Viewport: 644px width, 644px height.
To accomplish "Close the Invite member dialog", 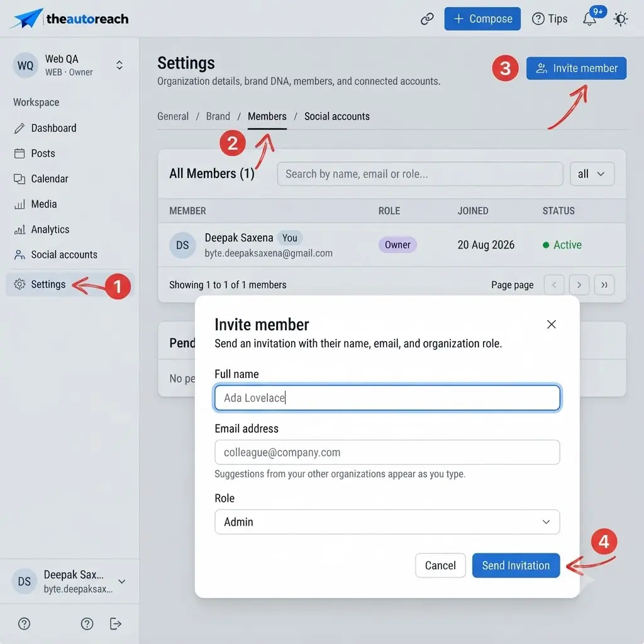I will pos(551,325).
